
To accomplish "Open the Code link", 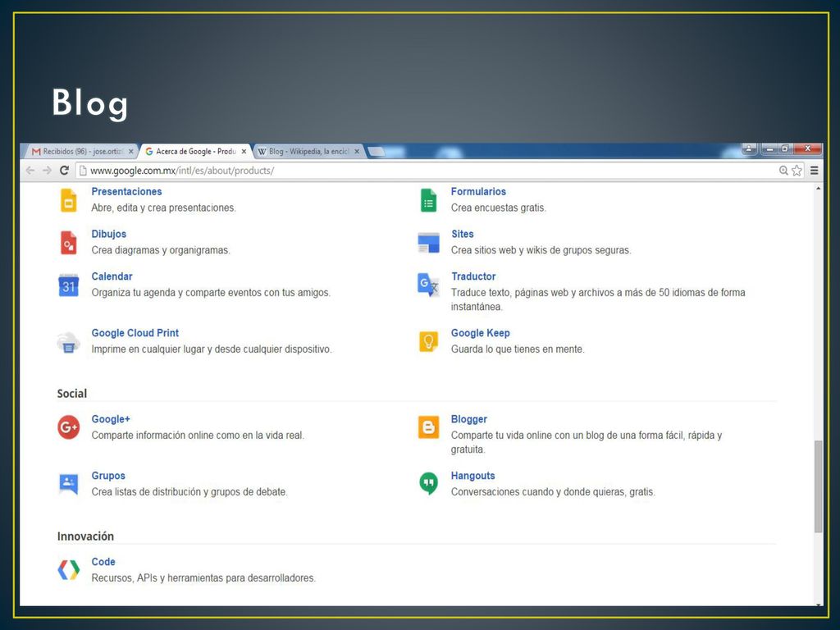I will point(103,562).
